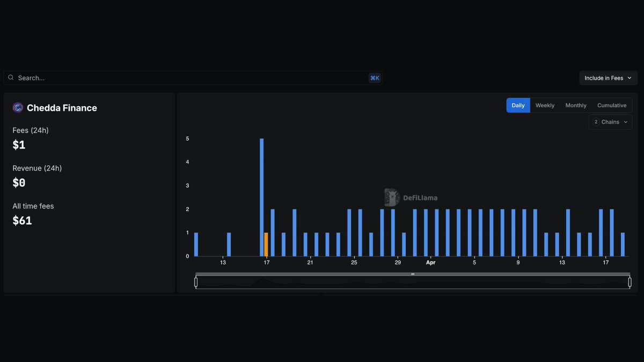
Task: Click the All time fees label
Action: tap(33, 206)
